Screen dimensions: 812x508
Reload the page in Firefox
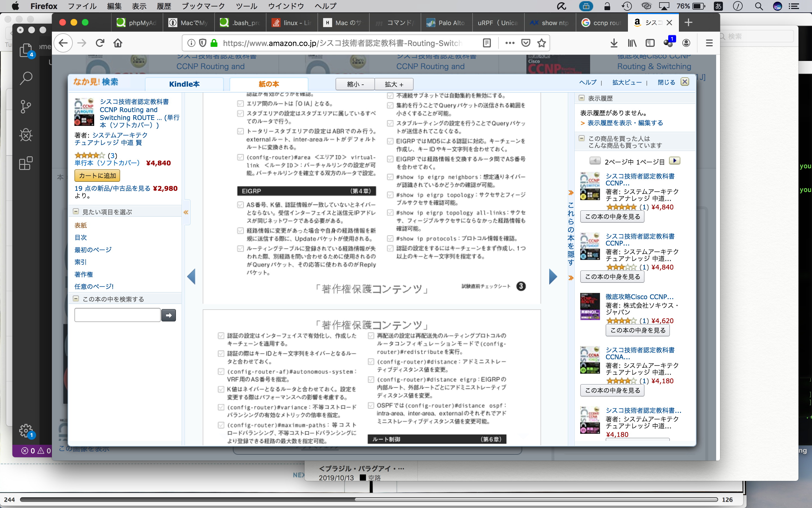100,43
